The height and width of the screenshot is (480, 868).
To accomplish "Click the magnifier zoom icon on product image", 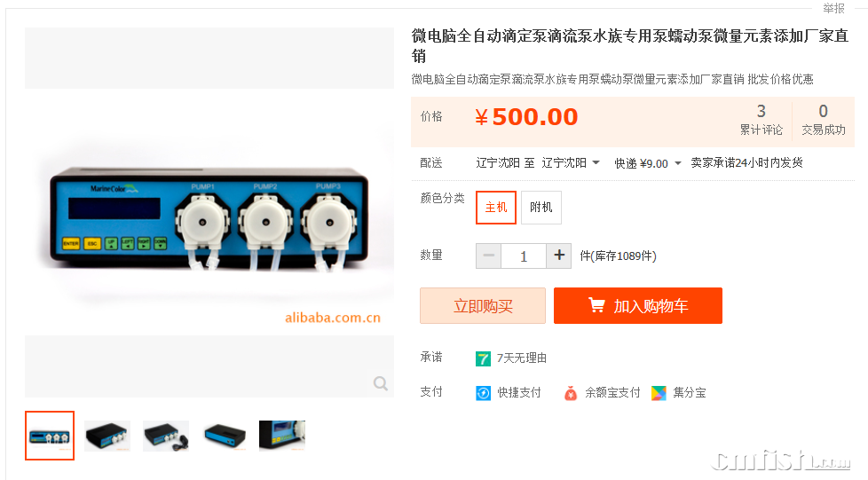I will coord(380,383).
